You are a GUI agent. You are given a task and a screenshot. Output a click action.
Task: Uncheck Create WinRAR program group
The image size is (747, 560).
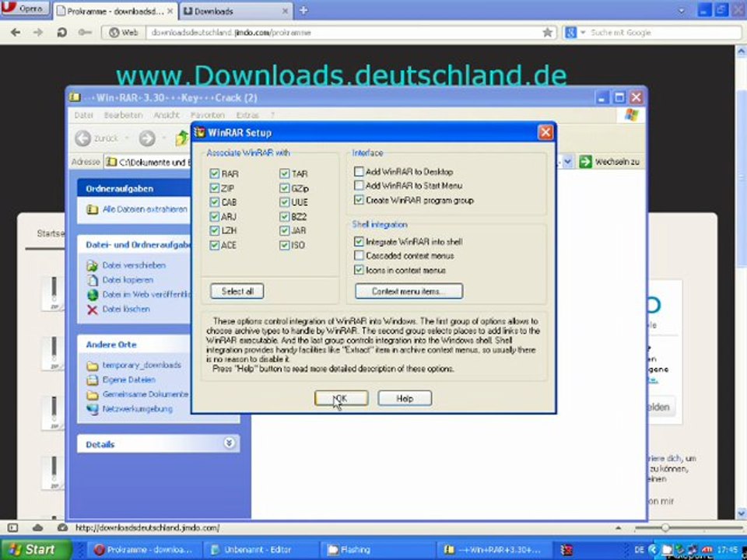point(359,200)
